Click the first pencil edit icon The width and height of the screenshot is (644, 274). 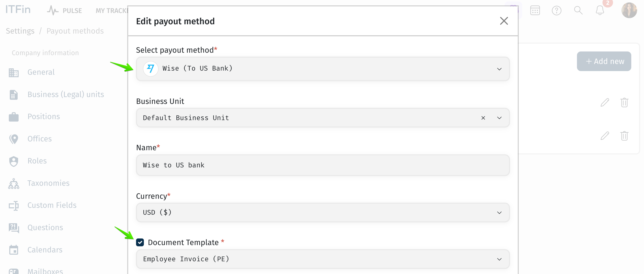pyautogui.click(x=605, y=102)
